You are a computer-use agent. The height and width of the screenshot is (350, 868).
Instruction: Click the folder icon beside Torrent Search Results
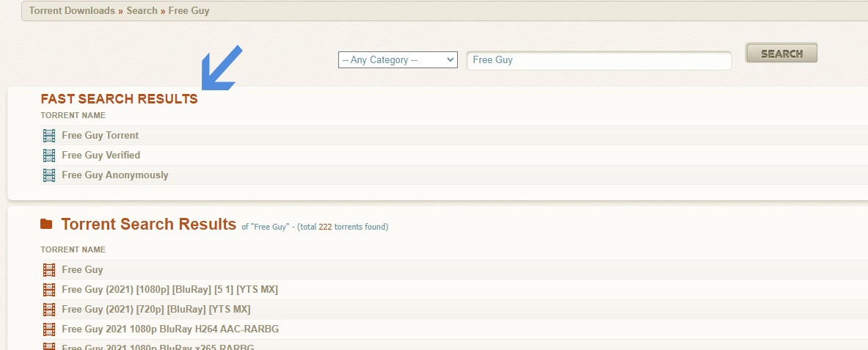46,224
